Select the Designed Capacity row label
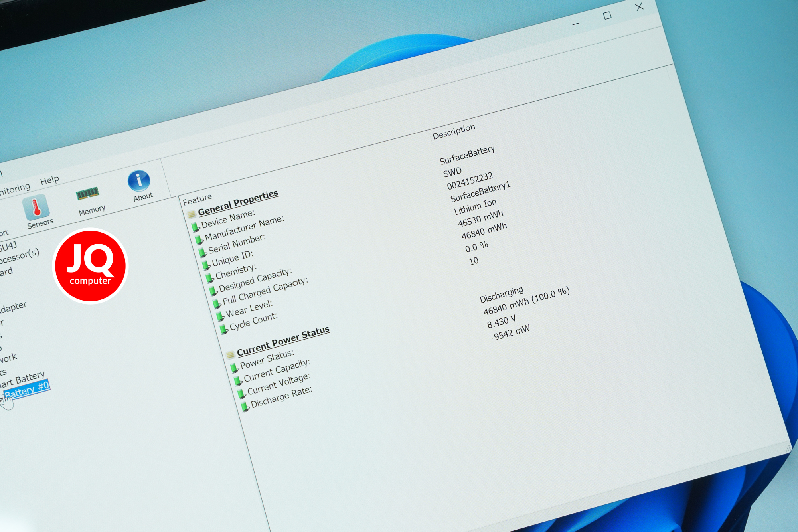This screenshot has height=532, width=798. coord(255,280)
